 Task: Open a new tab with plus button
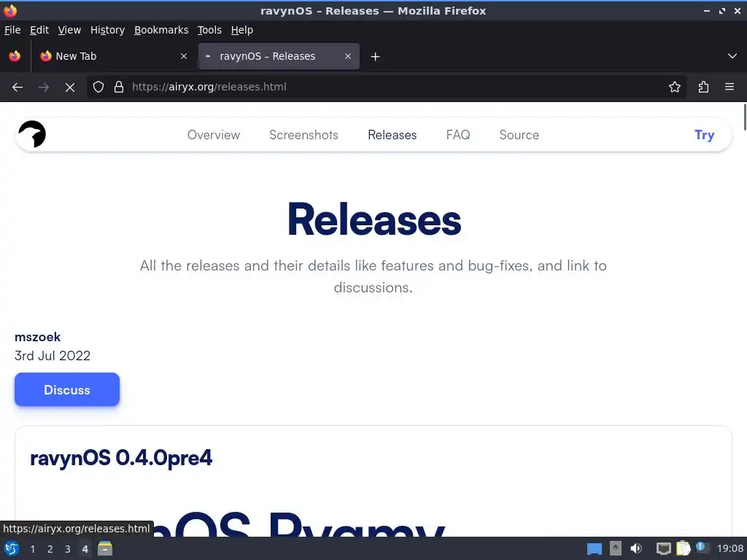tap(376, 57)
